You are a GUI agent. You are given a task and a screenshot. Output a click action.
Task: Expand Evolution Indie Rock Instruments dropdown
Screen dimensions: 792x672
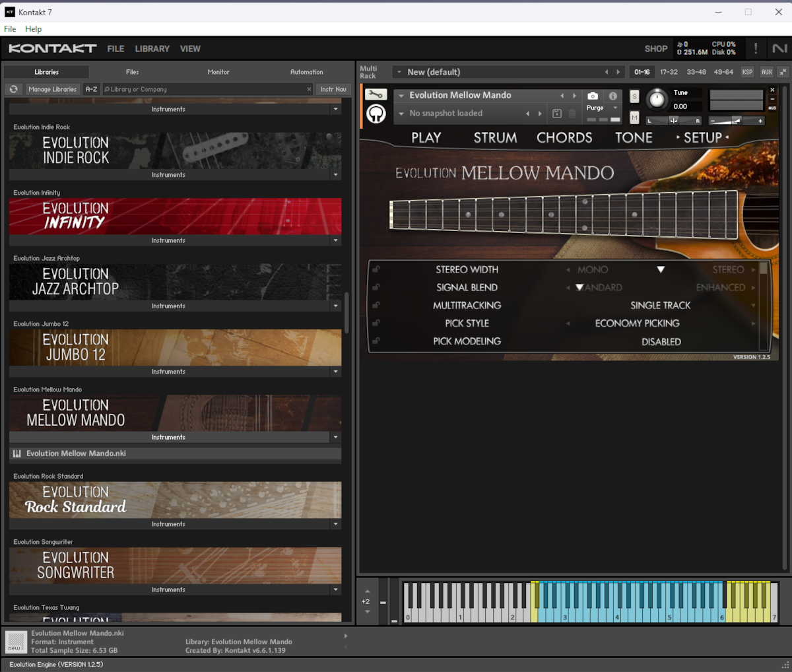[x=335, y=175]
